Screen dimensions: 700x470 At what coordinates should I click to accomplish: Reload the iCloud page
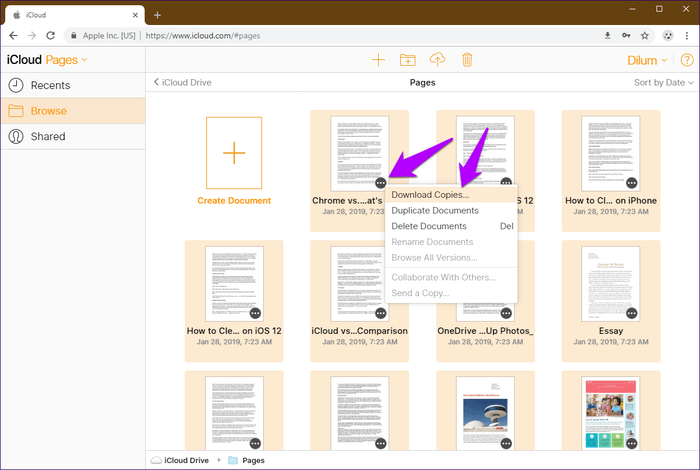(x=51, y=36)
